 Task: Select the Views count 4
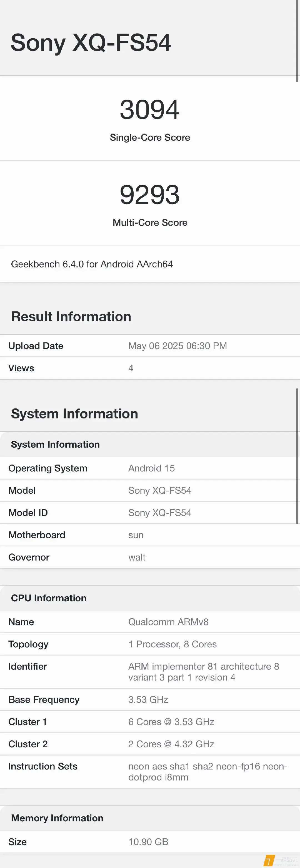[131, 368]
